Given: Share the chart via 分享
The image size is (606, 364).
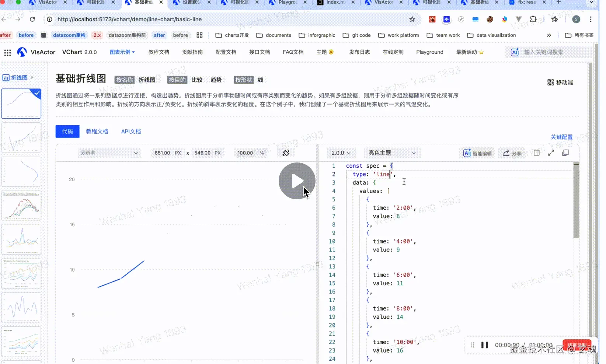Looking at the screenshot, I should tap(512, 153).
